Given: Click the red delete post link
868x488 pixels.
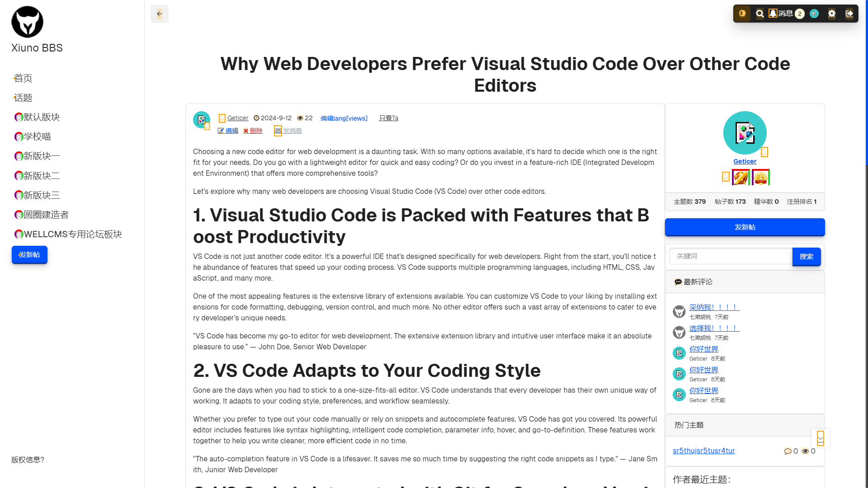Looking at the screenshot, I should 253,131.
